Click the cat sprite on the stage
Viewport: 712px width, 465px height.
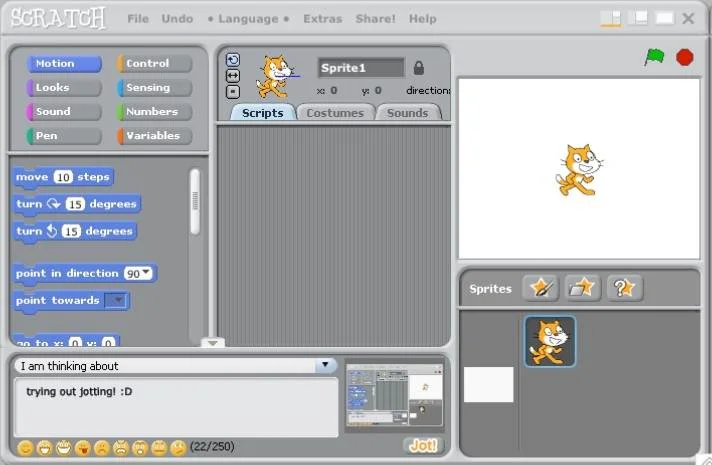point(578,170)
